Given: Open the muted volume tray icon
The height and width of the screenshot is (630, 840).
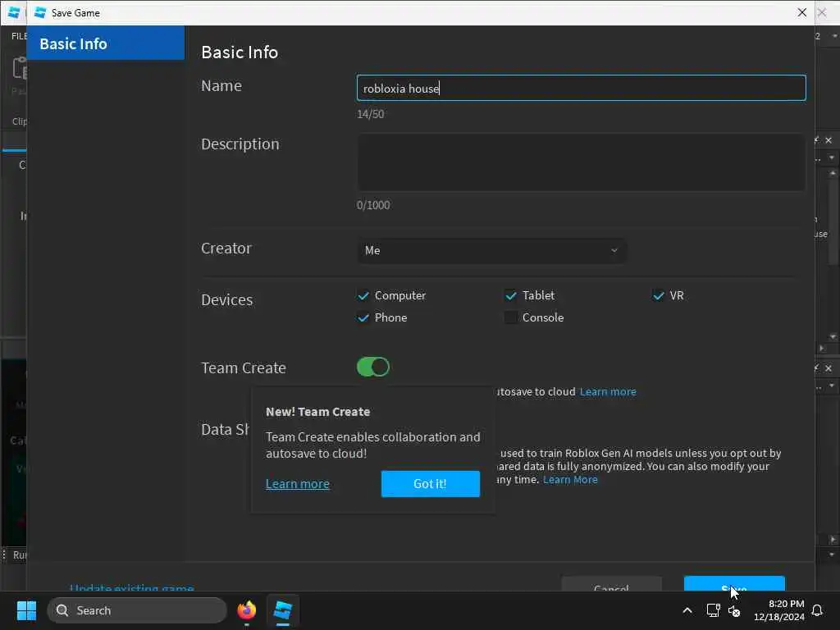Looking at the screenshot, I should (x=734, y=610).
